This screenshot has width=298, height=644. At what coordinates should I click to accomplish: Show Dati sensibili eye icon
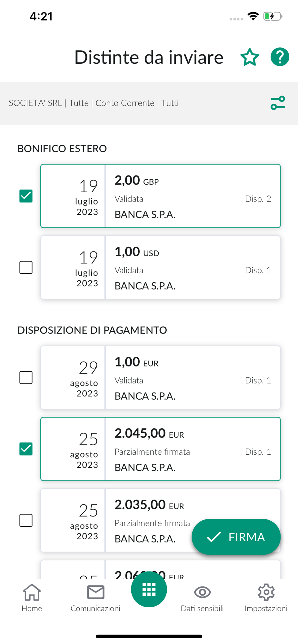coord(202,597)
